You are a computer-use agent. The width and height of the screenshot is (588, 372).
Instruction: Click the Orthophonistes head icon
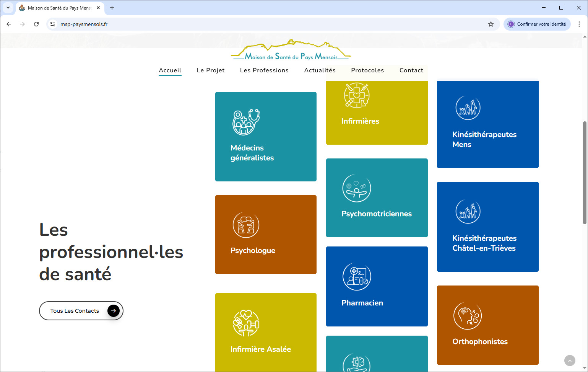467,316
